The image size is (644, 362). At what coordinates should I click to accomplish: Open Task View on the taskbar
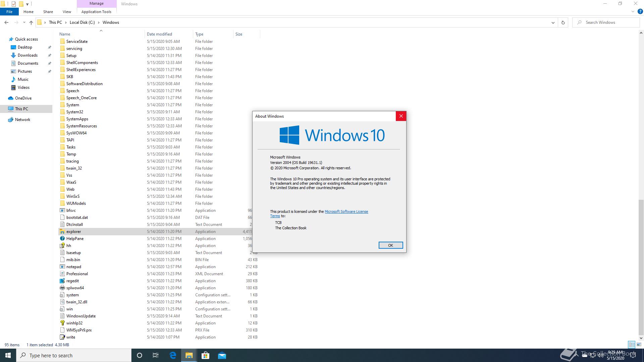coord(156,355)
